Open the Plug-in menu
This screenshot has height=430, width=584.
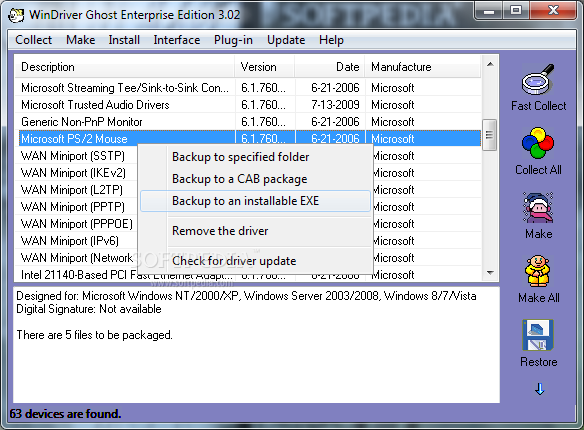click(x=233, y=40)
